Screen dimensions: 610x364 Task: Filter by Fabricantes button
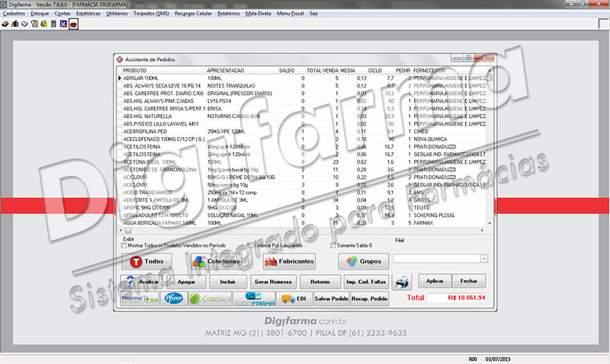point(289,261)
